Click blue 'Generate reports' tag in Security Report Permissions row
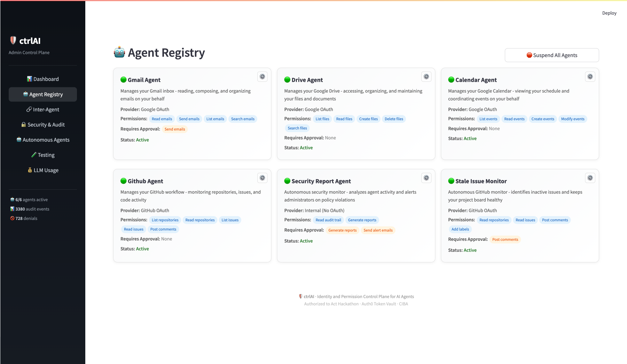The width and height of the screenshot is (627, 364). (x=362, y=220)
